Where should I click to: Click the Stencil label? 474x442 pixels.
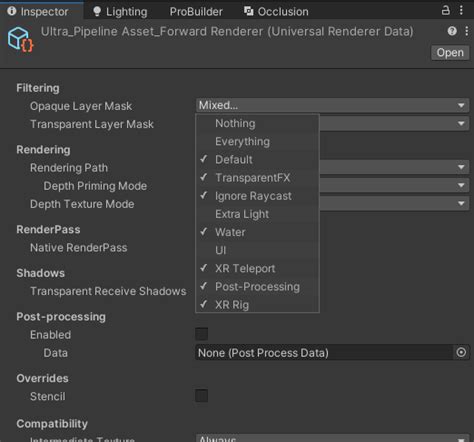(48, 396)
